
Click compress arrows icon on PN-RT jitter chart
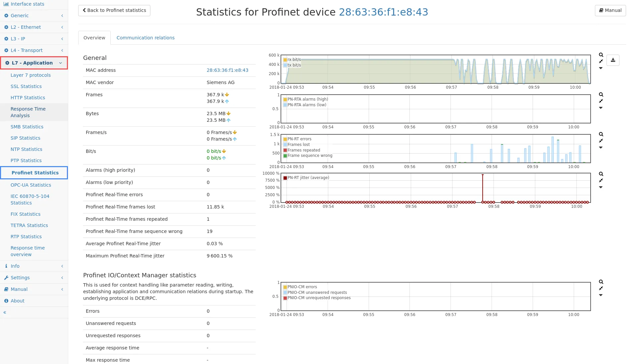601,181
